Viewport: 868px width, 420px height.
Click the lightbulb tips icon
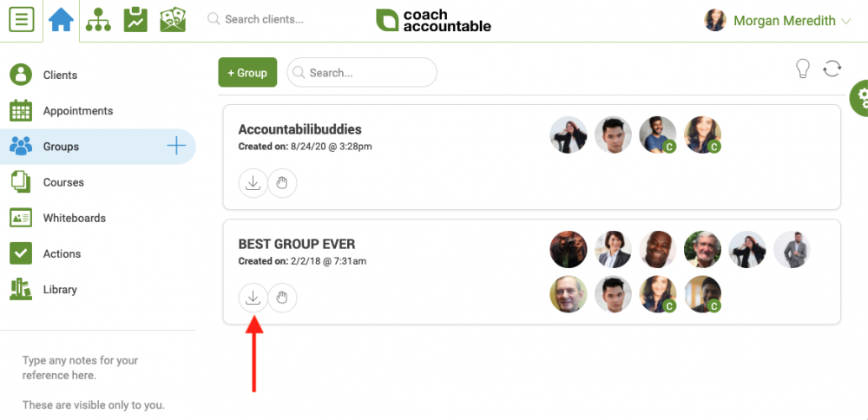tap(802, 69)
